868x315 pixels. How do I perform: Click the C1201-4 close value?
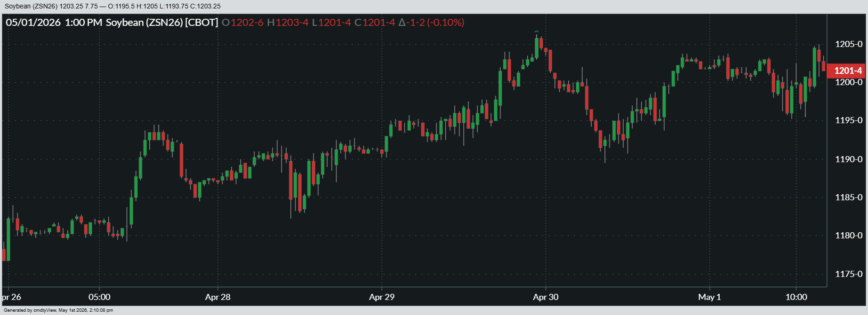[375, 22]
